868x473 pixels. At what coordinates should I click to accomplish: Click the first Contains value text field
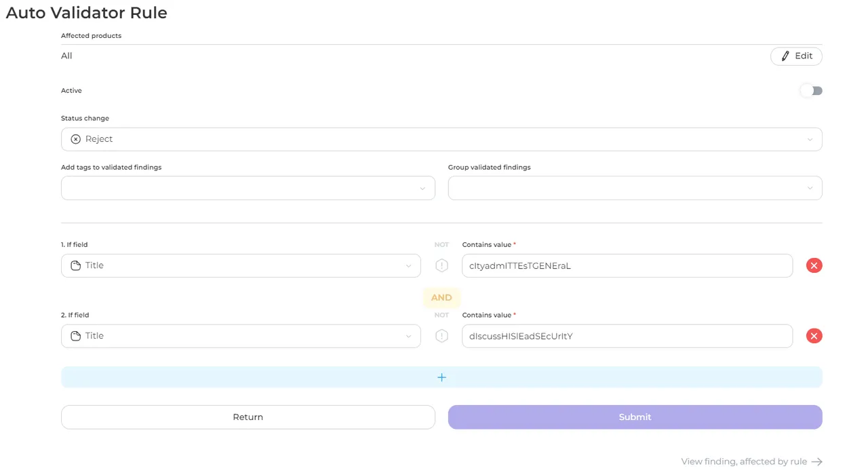[627, 265]
